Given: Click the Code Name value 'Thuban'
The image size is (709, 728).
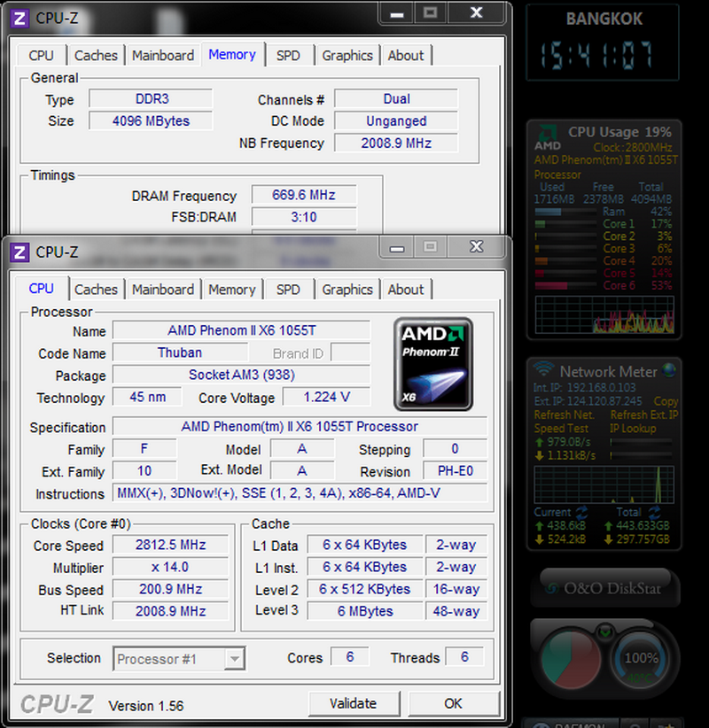Looking at the screenshot, I should click(x=180, y=352).
